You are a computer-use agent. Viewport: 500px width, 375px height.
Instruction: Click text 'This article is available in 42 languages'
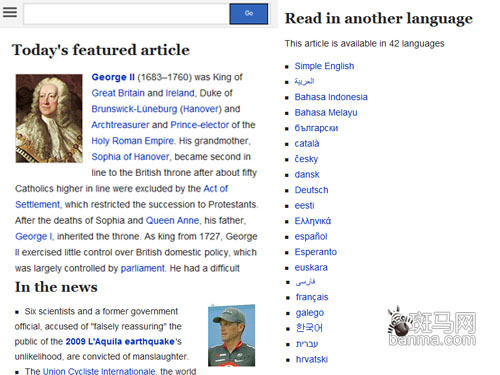pyautogui.click(x=364, y=44)
